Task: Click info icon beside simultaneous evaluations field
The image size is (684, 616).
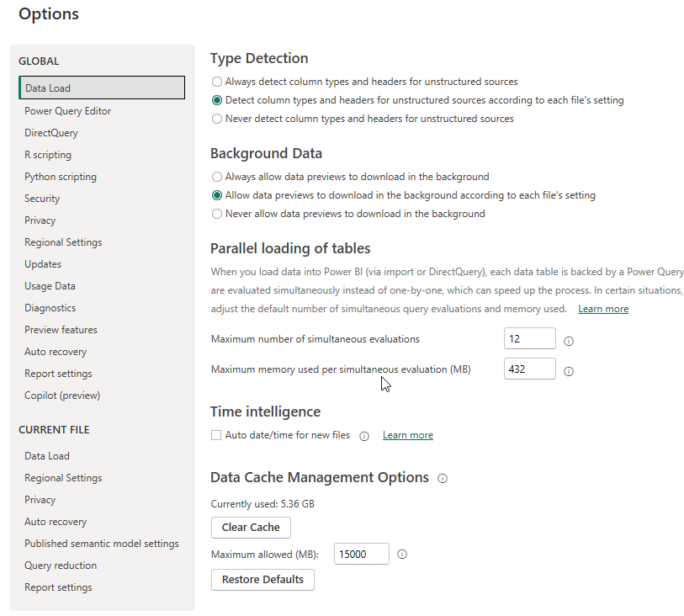Action: (569, 341)
